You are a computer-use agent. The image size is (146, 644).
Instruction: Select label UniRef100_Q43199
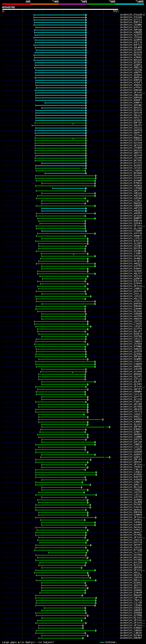[131, 53]
